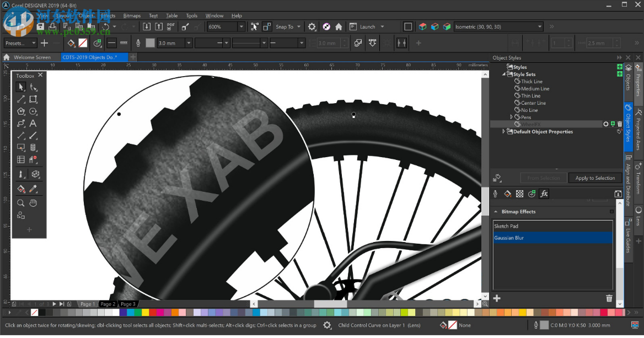Select the Pick tool in the Toolbox
The height and width of the screenshot is (338, 644).
click(x=20, y=87)
